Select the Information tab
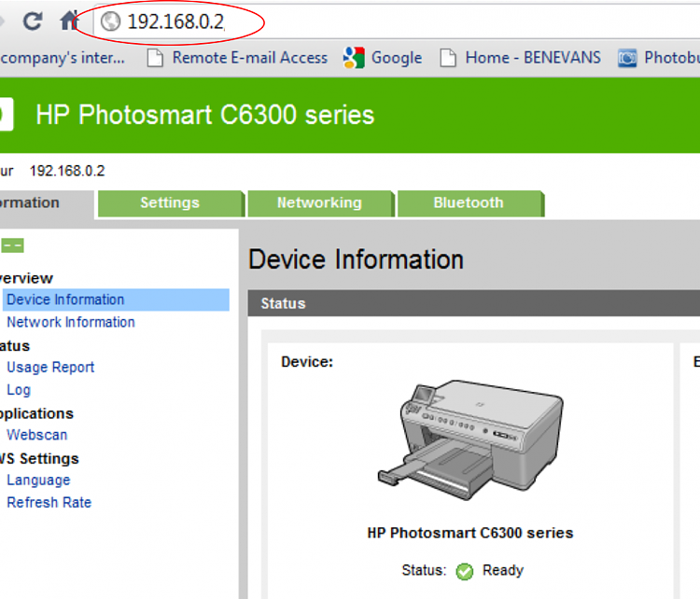 pos(45,203)
